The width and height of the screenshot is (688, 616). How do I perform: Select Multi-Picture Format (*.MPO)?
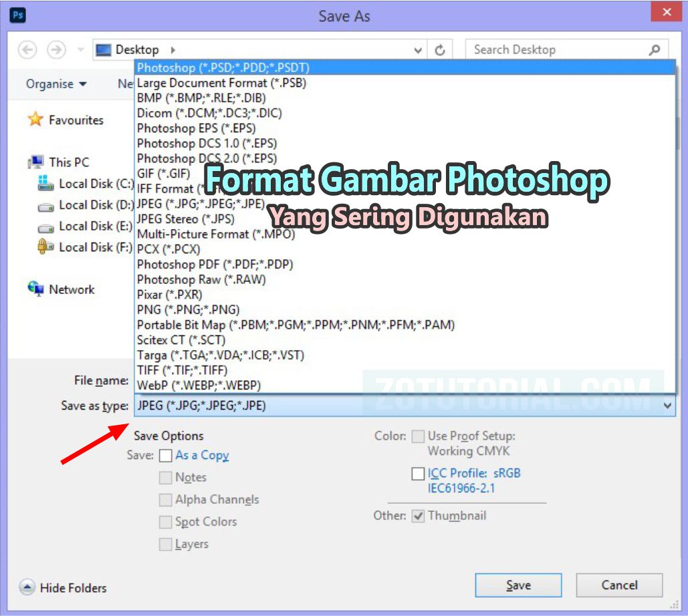(405, 234)
